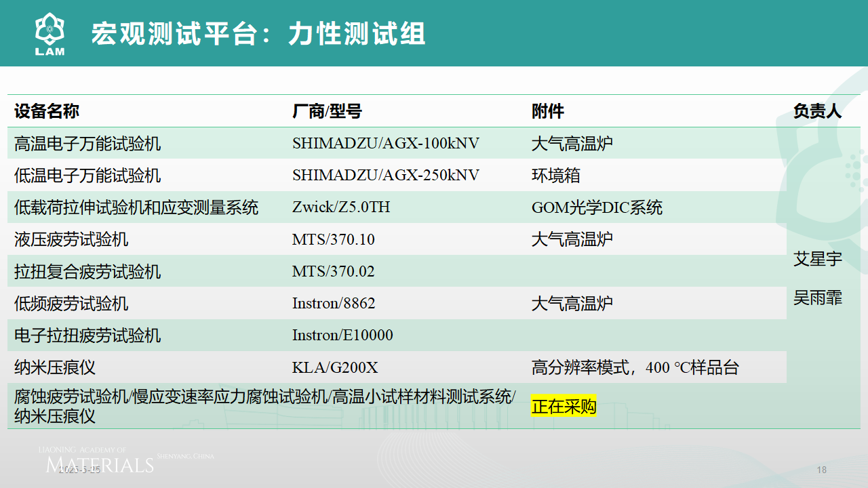Click the slide number 18
Viewport: 868px width, 488px height.
pos(822,470)
